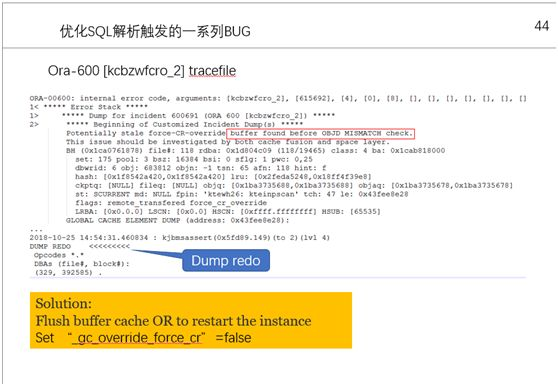
Task: Click the 'ckptq: [NULL] fileq: [NULL]' line
Action: 294,185
